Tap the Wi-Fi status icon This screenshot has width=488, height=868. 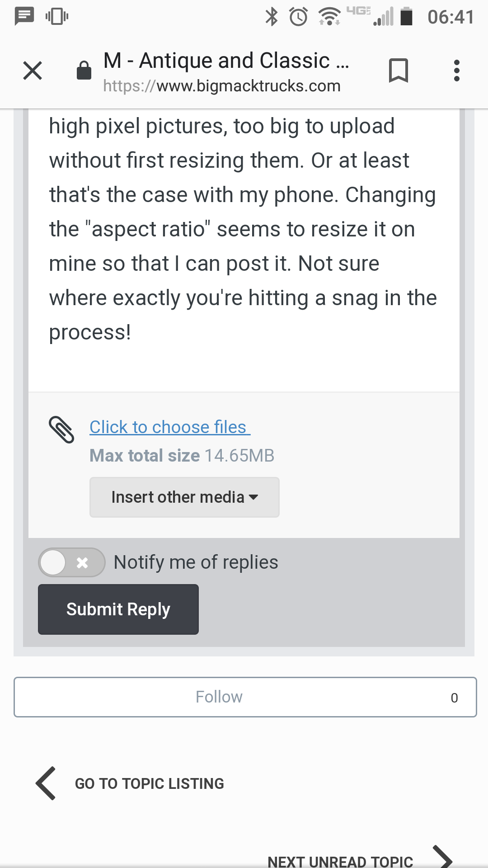click(x=330, y=17)
